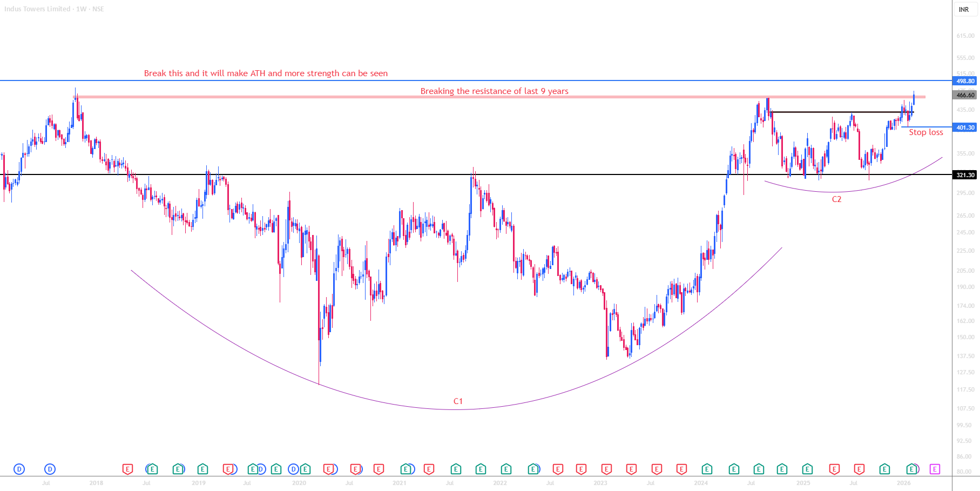This screenshot has height=491, width=980.
Task: Select the 401.30 stop loss price label
Action: pyautogui.click(x=965, y=127)
